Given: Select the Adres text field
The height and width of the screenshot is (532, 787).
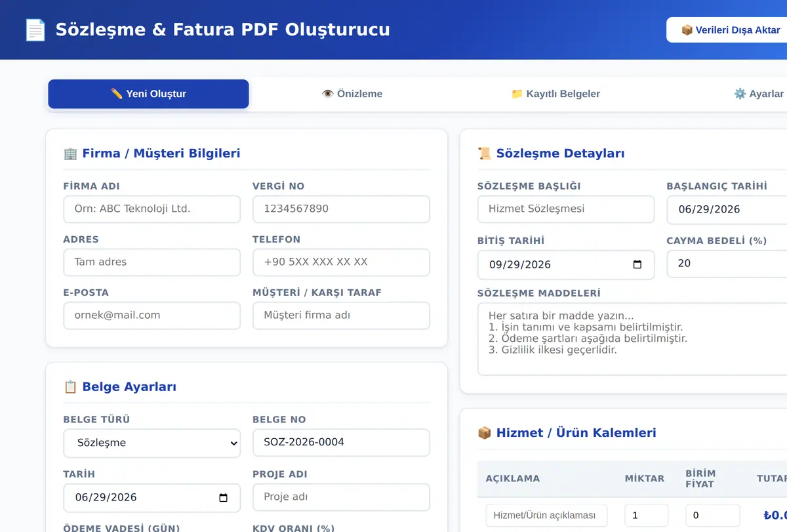Looking at the screenshot, I should 152,262.
